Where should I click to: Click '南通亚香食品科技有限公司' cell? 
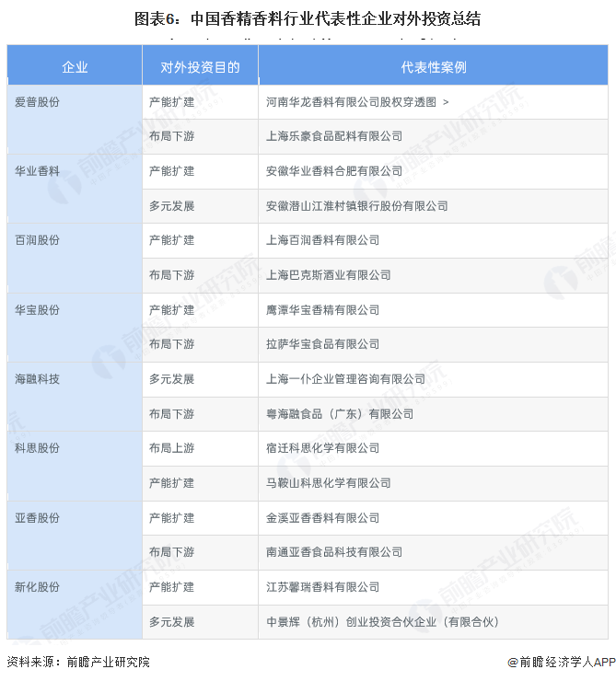coord(433,552)
